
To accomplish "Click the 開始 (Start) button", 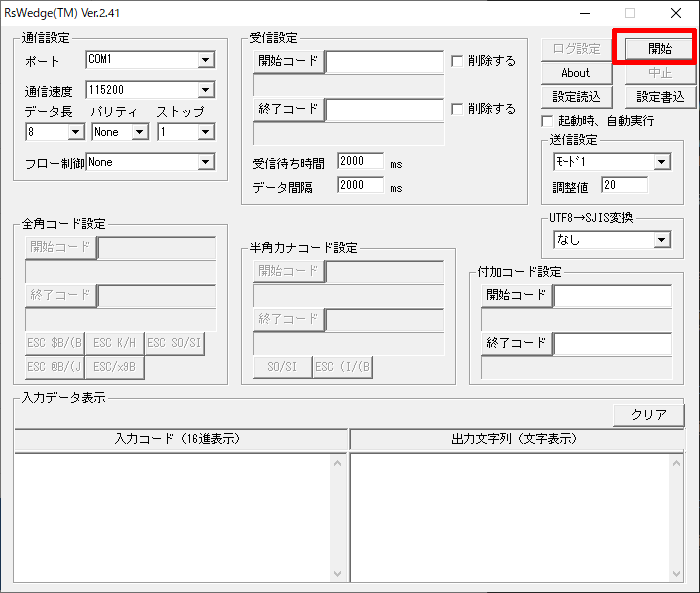I will [659, 49].
